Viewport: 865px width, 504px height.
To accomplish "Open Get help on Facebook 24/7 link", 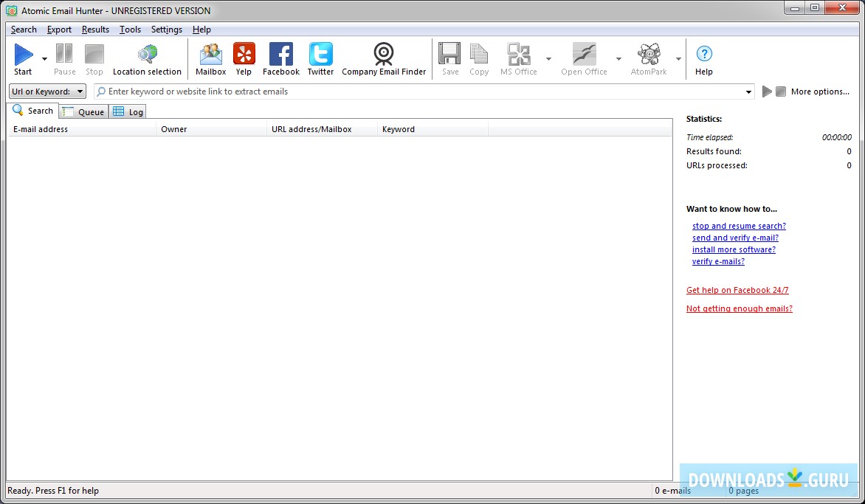I will (737, 290).
